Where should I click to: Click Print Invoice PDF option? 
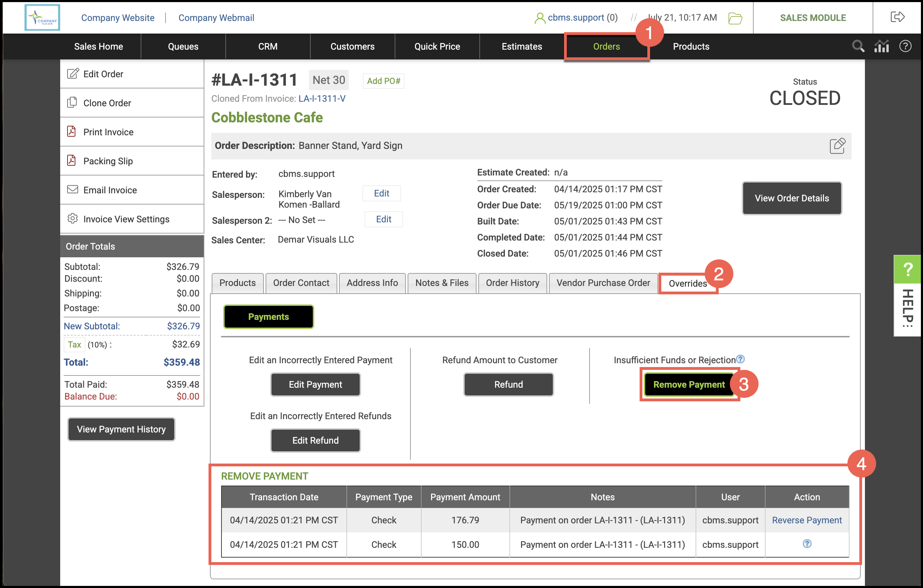click(108, 132)
